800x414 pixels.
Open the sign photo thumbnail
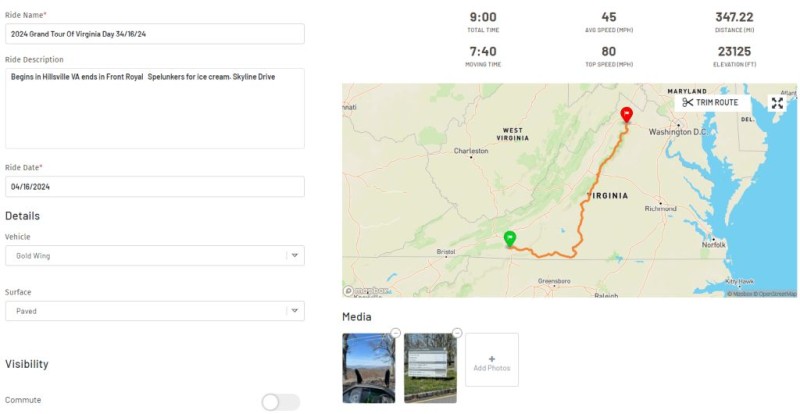click(x=430, y=368)
